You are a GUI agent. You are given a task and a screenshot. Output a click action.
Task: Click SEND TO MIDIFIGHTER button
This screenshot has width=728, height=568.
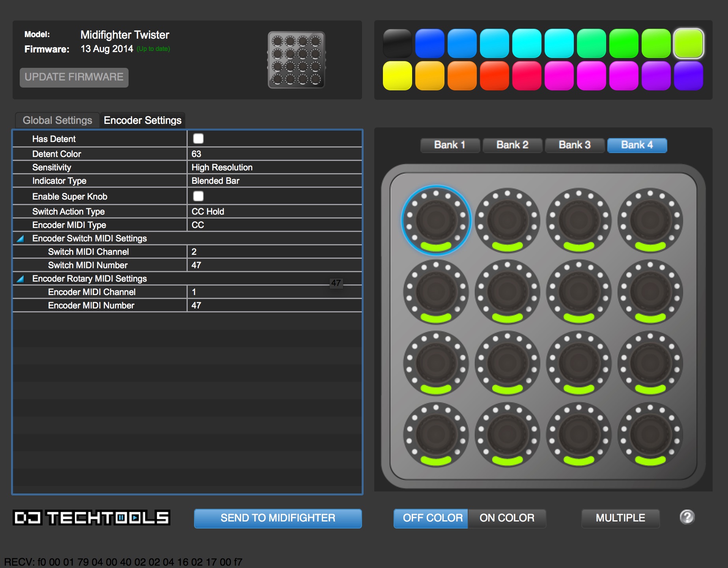[x=278, y=518]
